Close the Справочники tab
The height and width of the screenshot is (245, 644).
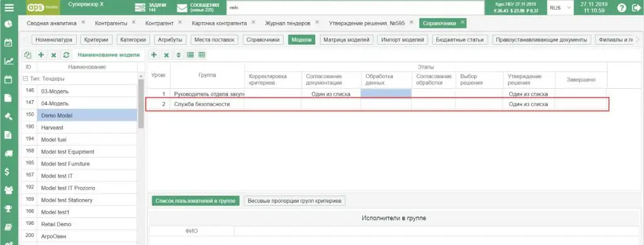[462, 22]
